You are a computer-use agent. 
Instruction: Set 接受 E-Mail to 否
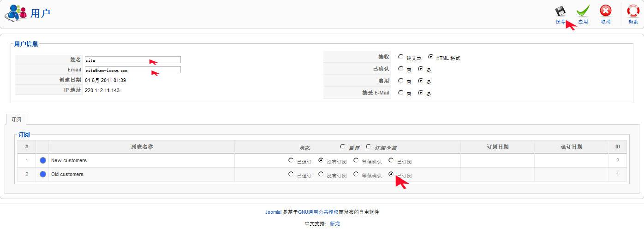coord(400,93)
